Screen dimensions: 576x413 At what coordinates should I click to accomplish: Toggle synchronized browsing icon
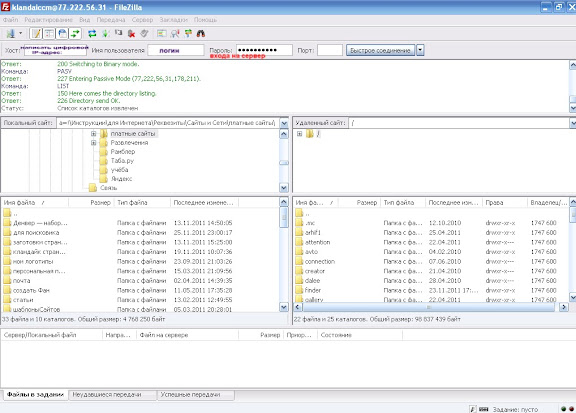pyautogui.click(x=188, y=34)
